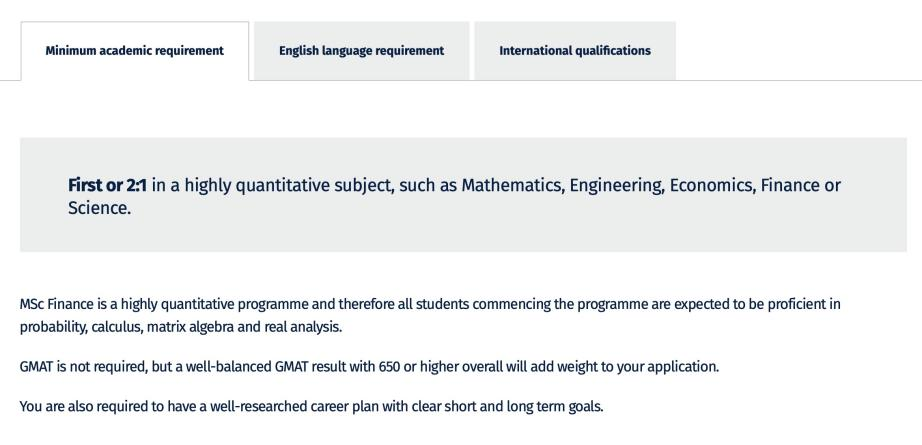Click the 'well-researched career plan' sentence
Image resolution: width=922 pixels, height=445 pixels.
[312, 406]
